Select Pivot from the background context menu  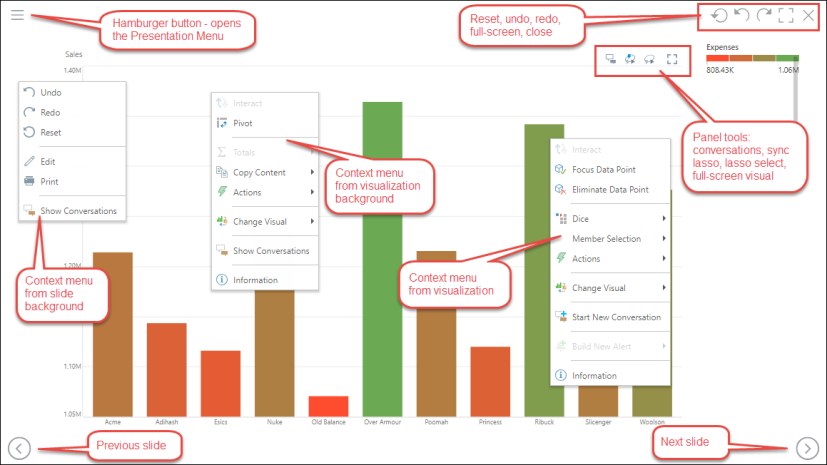tap(242, 123)
